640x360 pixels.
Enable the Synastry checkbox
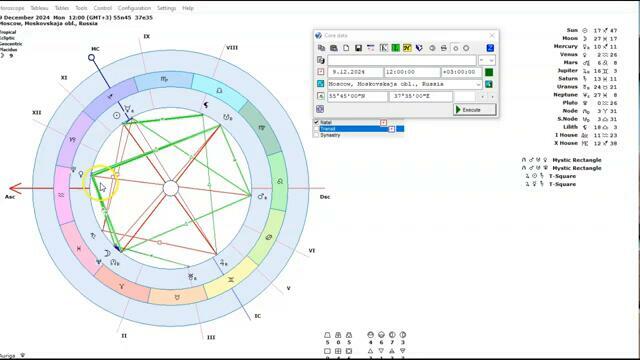pos(316,135)
